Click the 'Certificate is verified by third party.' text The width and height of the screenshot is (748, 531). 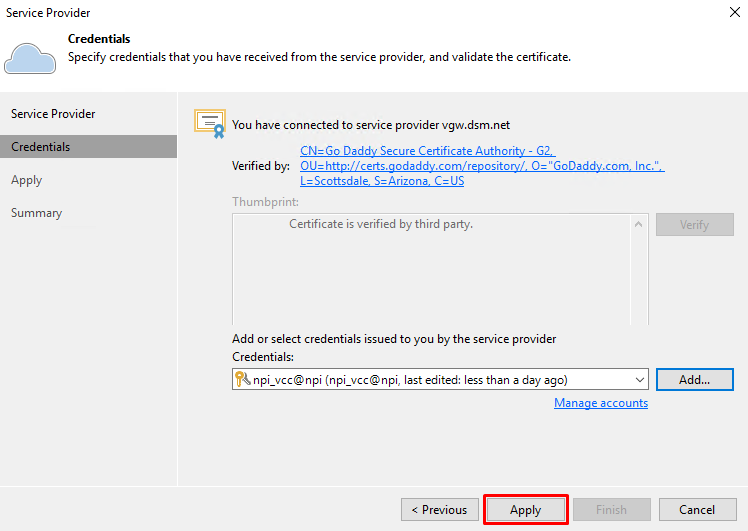coord(381,224)
